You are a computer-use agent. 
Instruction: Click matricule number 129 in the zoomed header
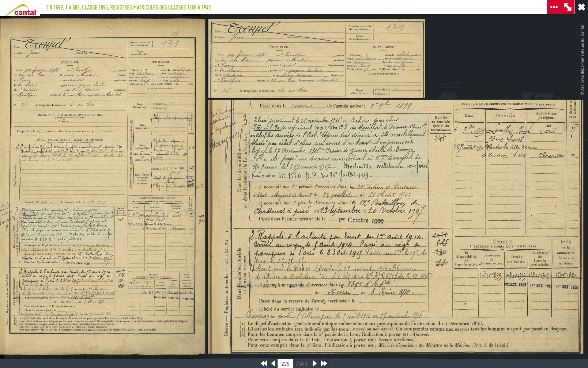394,28
